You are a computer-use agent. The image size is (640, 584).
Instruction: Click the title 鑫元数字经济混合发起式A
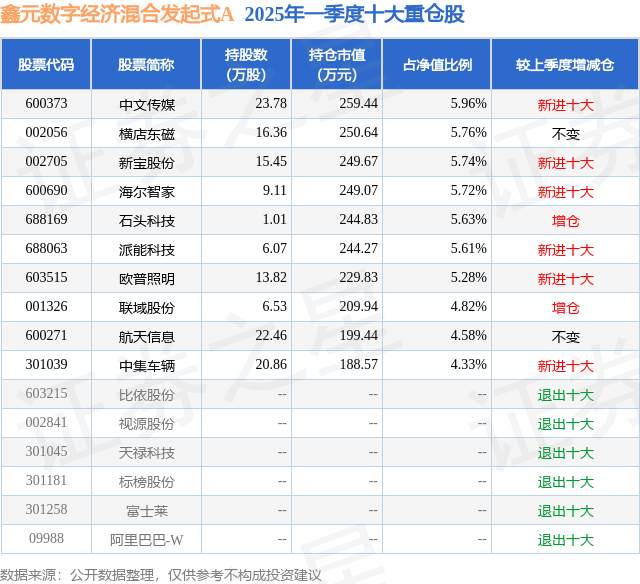pyautogui.click(x=117, y=15)
